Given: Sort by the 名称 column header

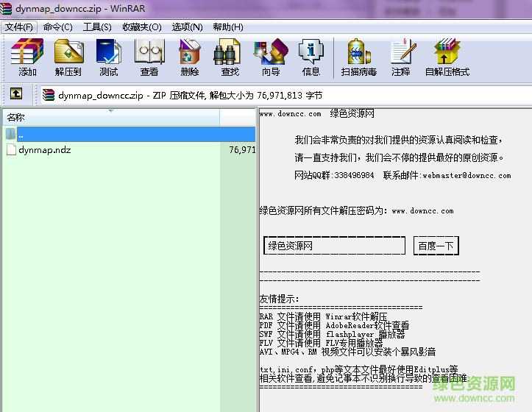Looking at the screenshot, I should [111, 118].
